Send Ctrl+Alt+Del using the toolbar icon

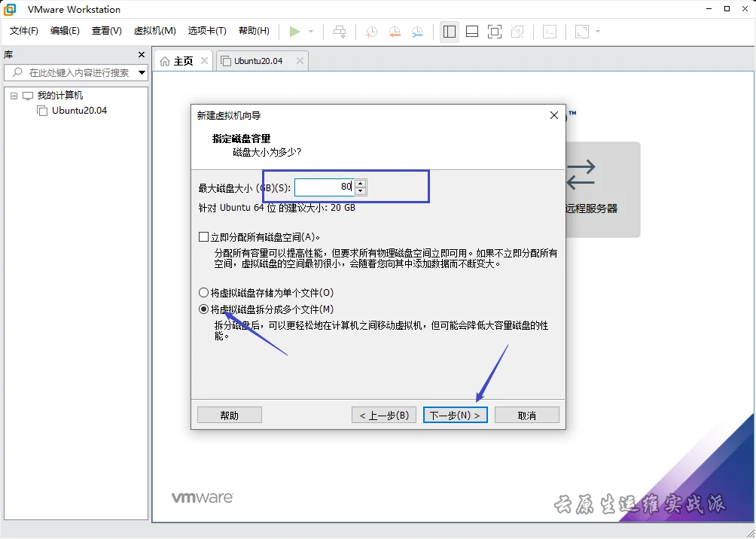pos(340,32)
